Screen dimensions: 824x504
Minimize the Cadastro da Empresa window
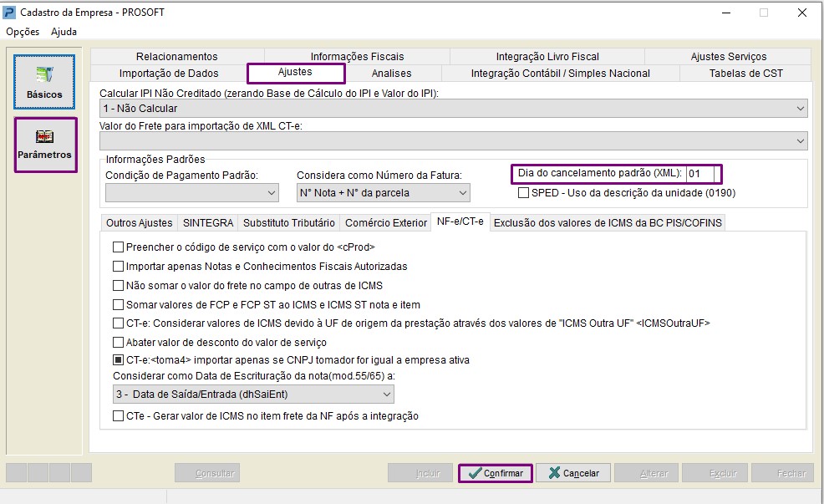point(726,13)
